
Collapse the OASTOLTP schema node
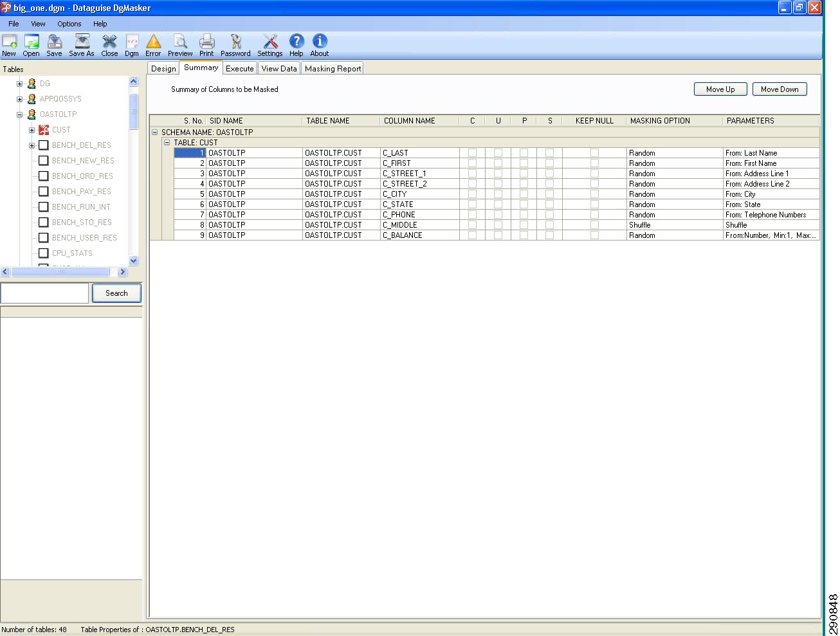point(19,114)
